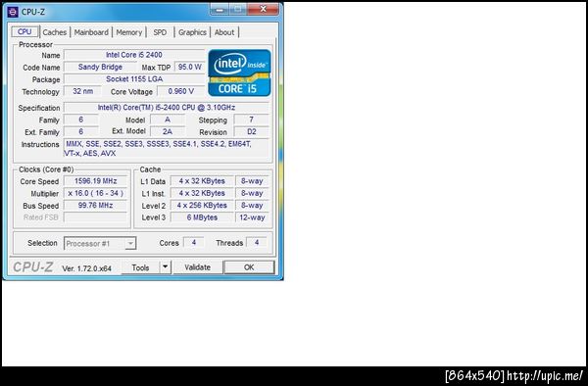Close the CPU-Z window
Image resolution: width=588 pixels, height=386 pixels.
click(x=264, y=9)
